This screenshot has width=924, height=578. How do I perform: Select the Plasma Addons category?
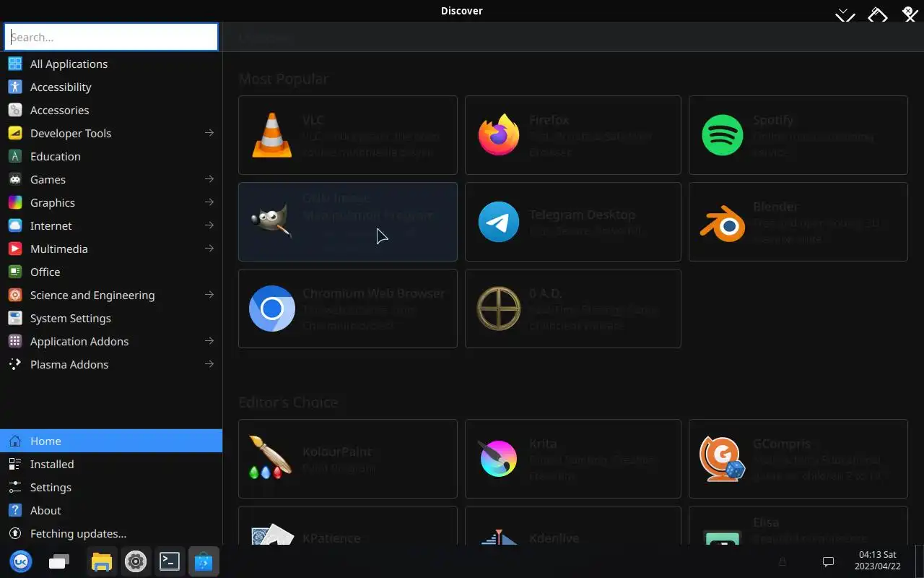[x=111, y=364]
